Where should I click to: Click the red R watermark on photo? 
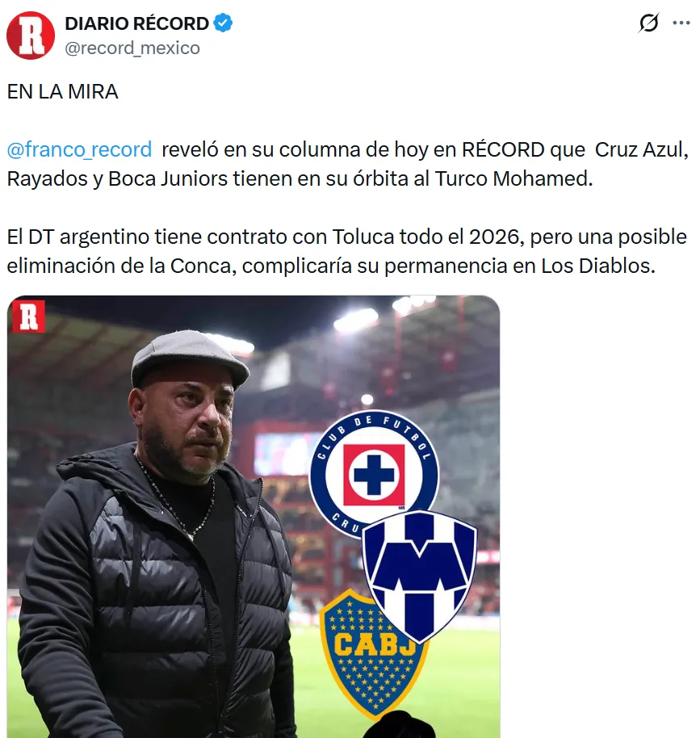[x=28, y=317]
